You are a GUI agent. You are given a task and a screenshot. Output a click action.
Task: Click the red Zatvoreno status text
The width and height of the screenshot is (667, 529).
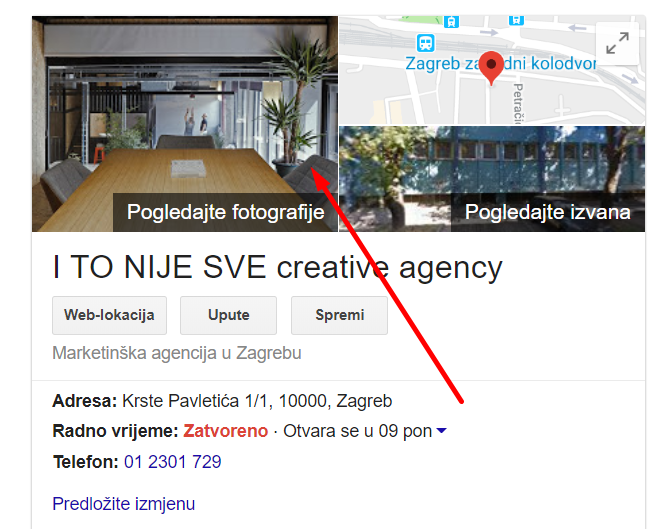tap(225, 431)
